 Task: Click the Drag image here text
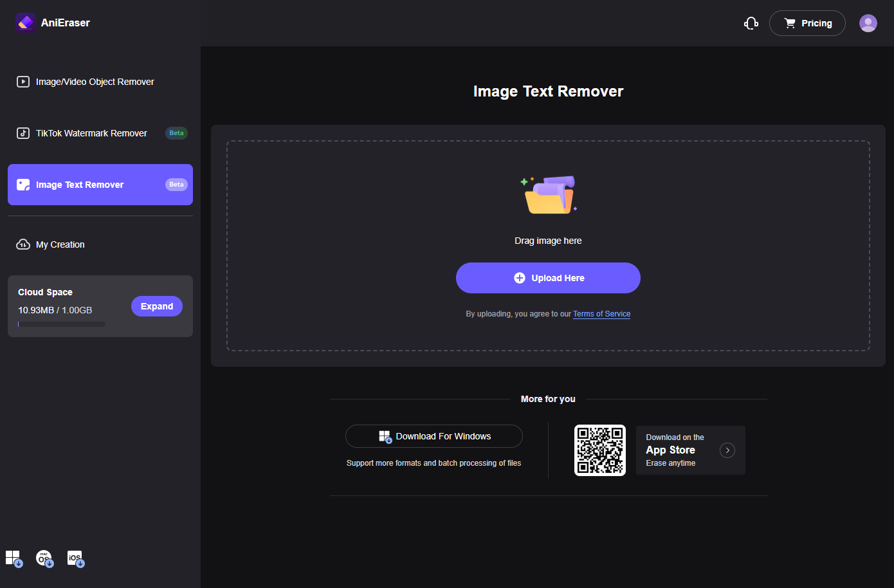(548, 241)
